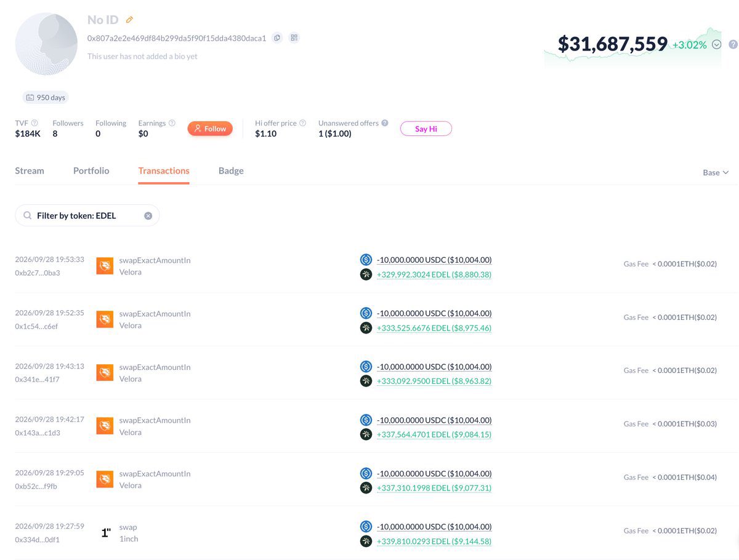Screen dimensions: 739x560
Task: Click the EDEL icon beside +333,525.6676
Action: point(366,328)
